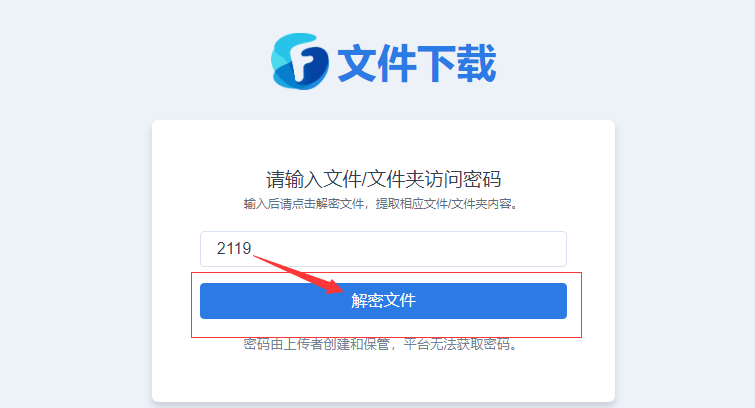Click the right end of the decrypt button

point(559,301)
